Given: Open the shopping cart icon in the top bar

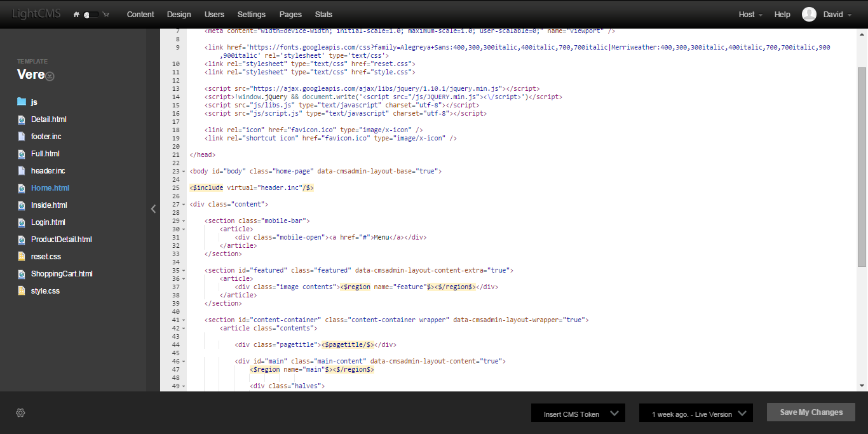Looking at the screenshot, I should (105, 14).
